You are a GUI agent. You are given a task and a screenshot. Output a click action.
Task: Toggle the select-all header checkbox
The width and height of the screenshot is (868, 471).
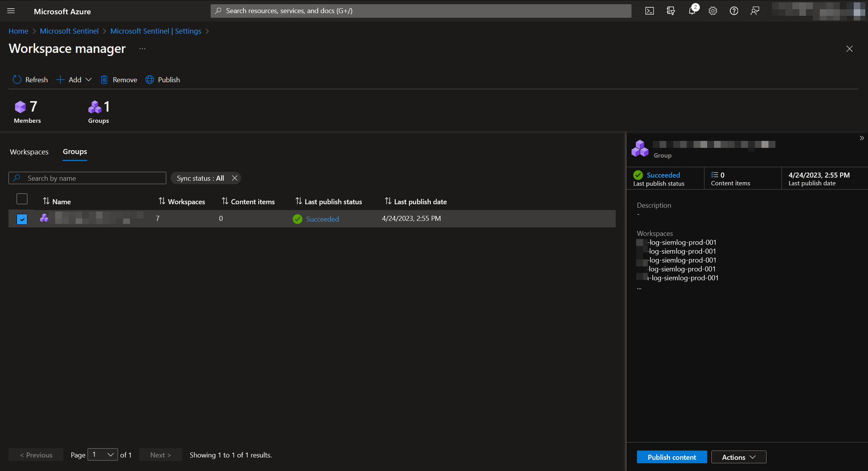[22, 199]
